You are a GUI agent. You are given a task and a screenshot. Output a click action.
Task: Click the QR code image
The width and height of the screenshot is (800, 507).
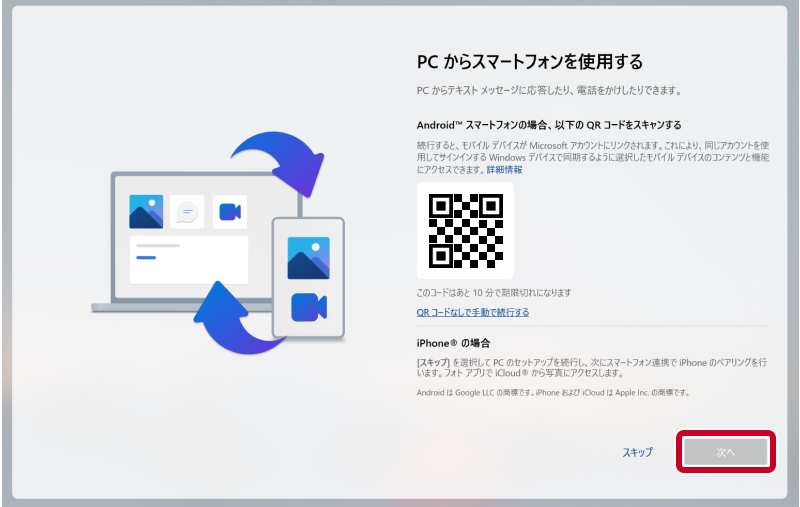pos(465,231)
